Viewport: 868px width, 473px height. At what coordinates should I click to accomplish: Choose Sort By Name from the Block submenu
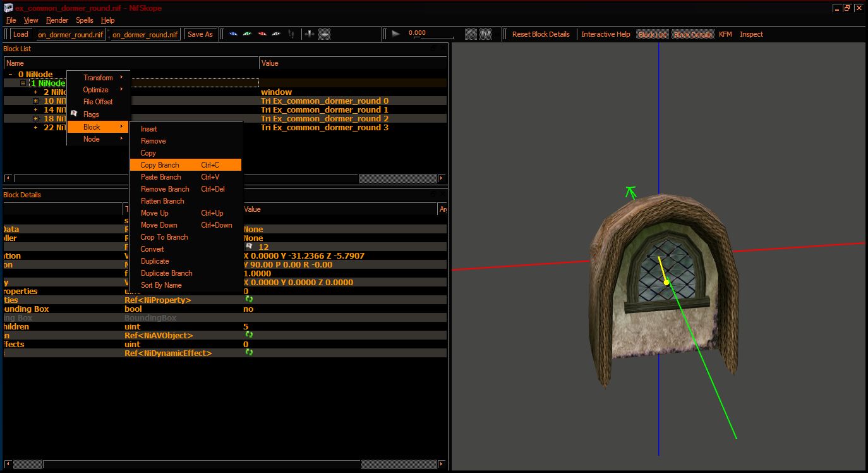[186, 285]
